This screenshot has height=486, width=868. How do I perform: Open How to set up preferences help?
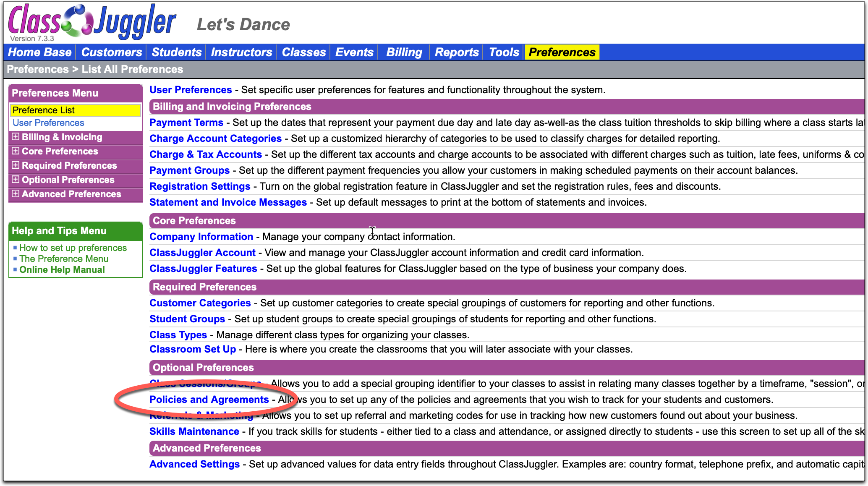click(x=73, y=248)
